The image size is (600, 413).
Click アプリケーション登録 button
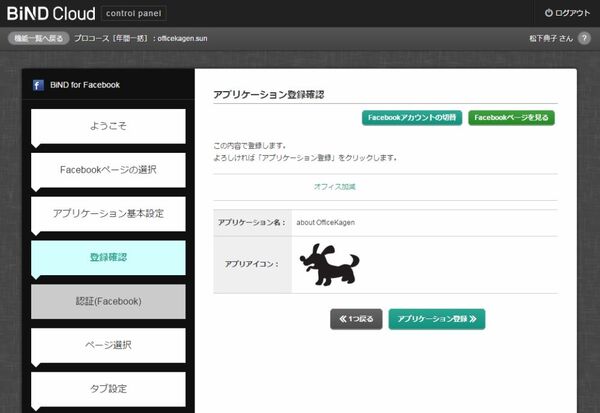tap(437, 319)
